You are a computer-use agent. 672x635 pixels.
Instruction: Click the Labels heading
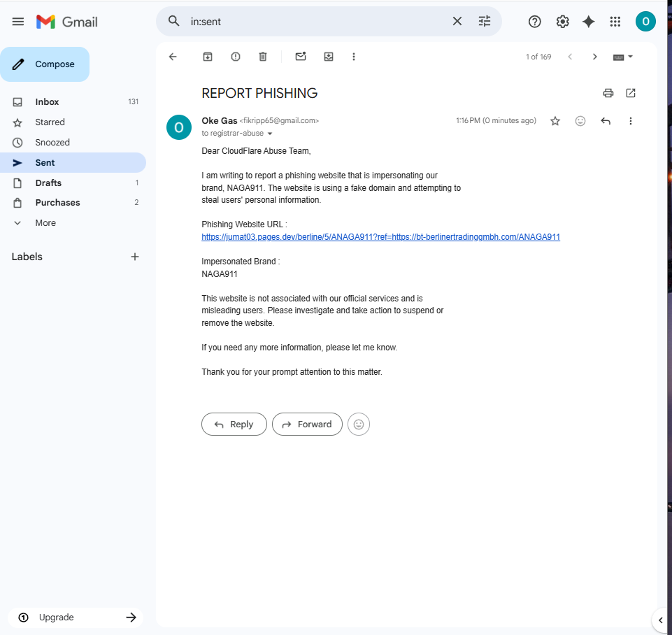27,257
